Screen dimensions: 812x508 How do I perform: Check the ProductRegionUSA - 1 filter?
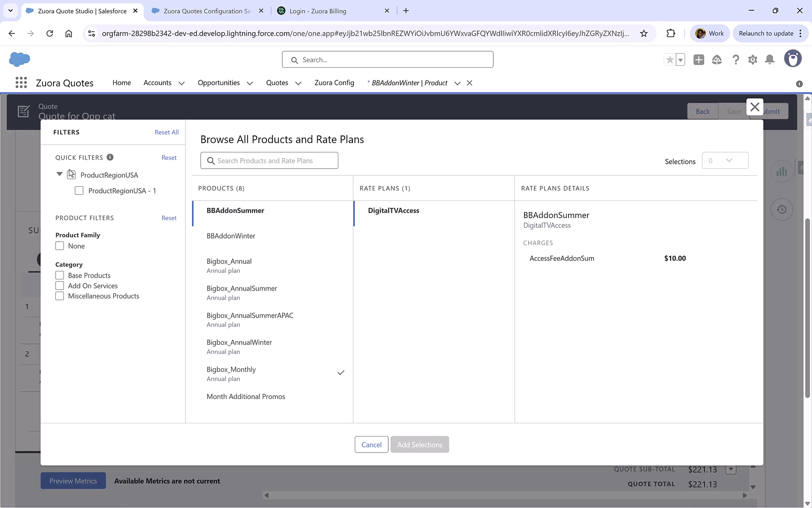tap(79, 190)
